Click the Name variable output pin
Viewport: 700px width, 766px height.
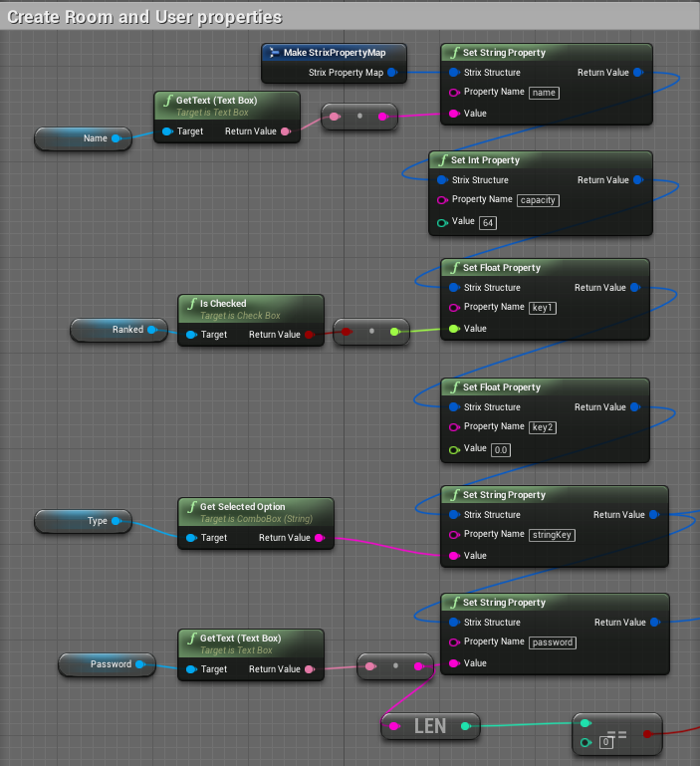pyautogui.click(x=117, y=138)
